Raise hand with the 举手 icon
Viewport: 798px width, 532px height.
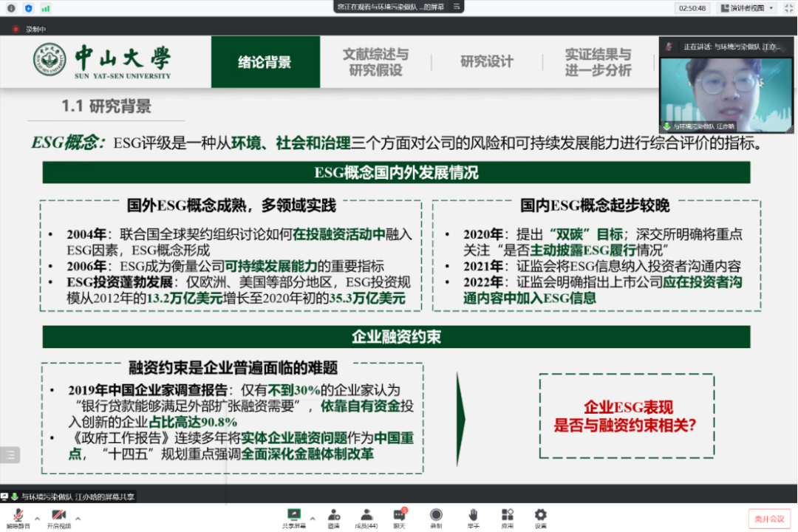point(474,519)
